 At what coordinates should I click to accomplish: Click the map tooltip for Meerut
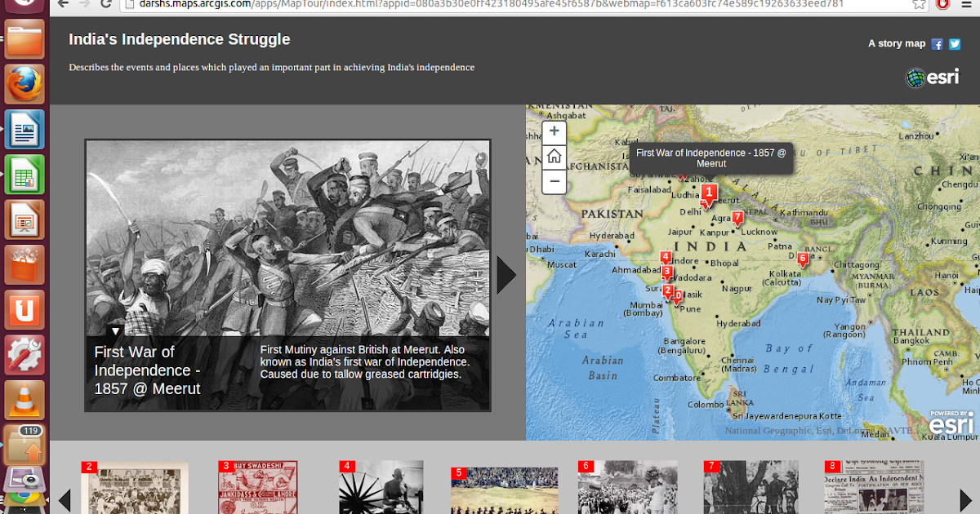tap(711, 158)
